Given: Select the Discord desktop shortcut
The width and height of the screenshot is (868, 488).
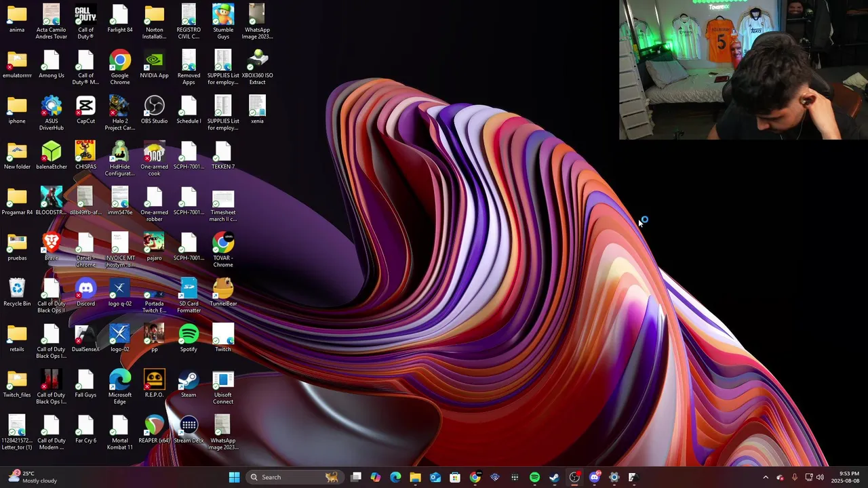Looking at the screenshot, I should pyautogui.click(x=85, y=292).
